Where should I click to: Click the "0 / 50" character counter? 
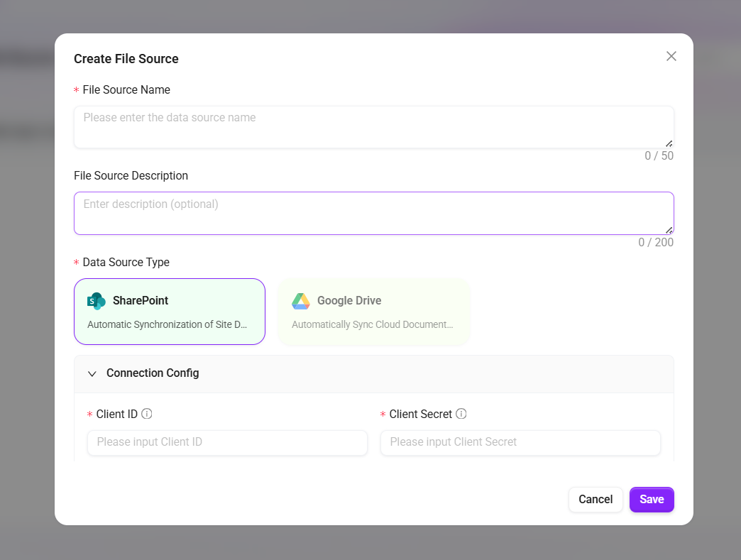pyautogui.click(x=659, y=156)
